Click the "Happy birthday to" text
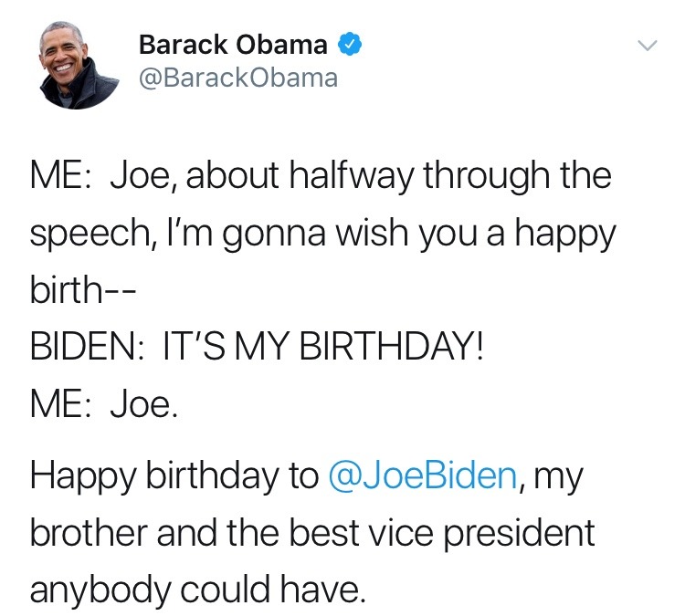This screenshot has height=616, width=685. (174, 476)
